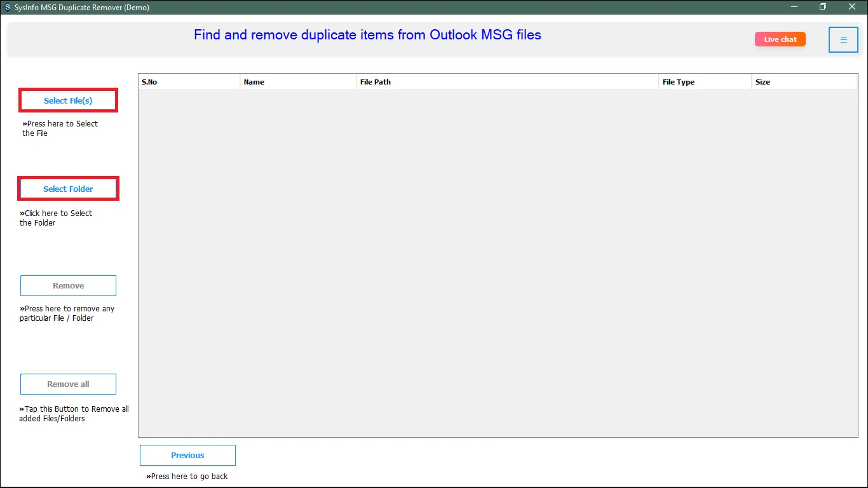Open the hamburger menu icon
Screen dimensions: 868x488
click(x=843, y=40)
